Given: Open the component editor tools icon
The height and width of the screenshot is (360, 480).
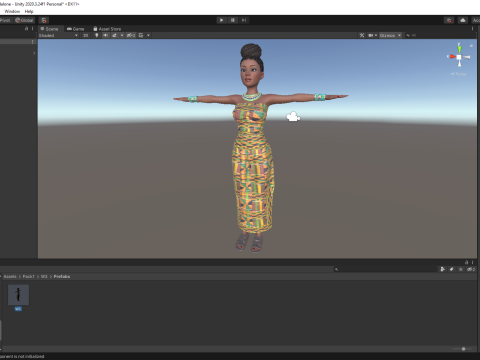Looking at the screenshot, I should point(362,35).
